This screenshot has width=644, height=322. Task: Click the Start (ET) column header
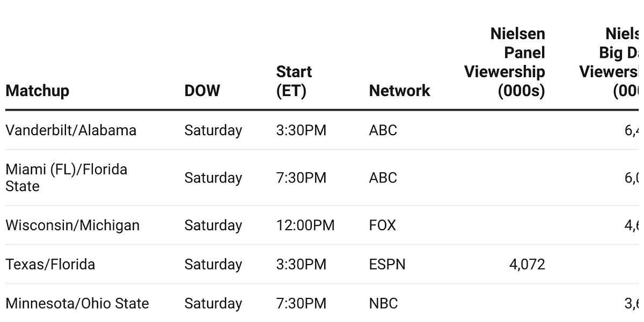(x=294, y=81)
